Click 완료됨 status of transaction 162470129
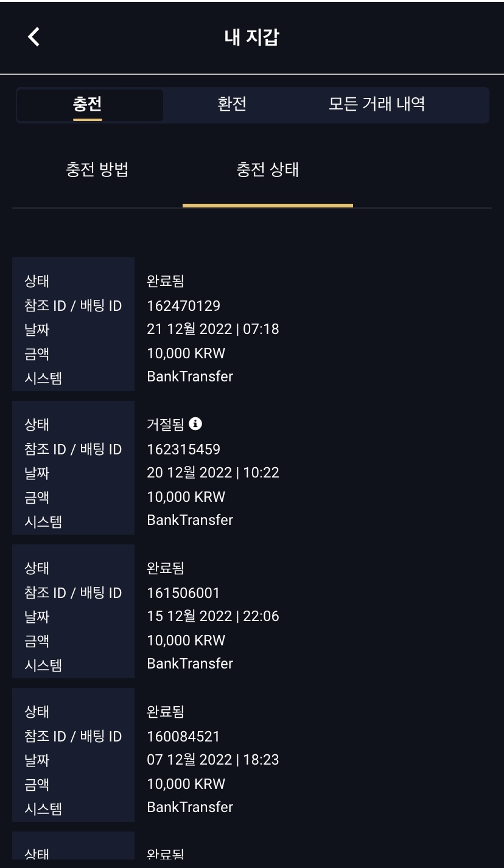 [x=166, y=280]
